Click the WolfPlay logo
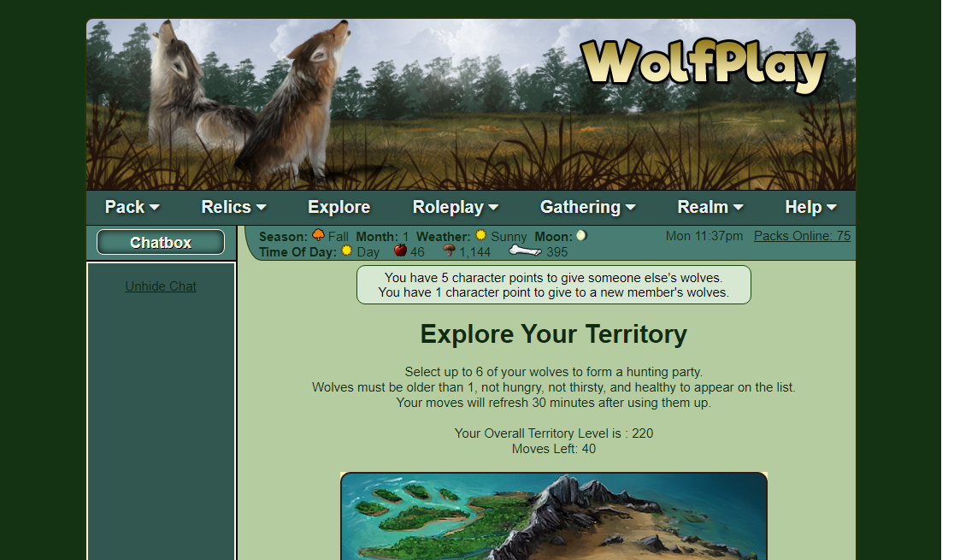This screenshot has width=954, height=560. tap(704, 67)
